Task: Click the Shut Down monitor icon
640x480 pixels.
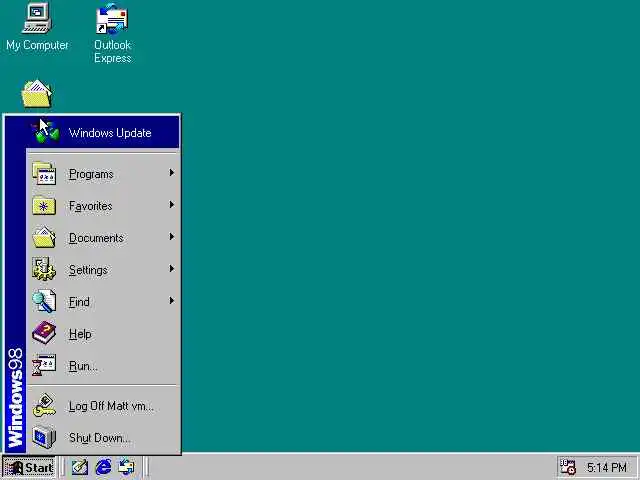Action: [44, 437]
